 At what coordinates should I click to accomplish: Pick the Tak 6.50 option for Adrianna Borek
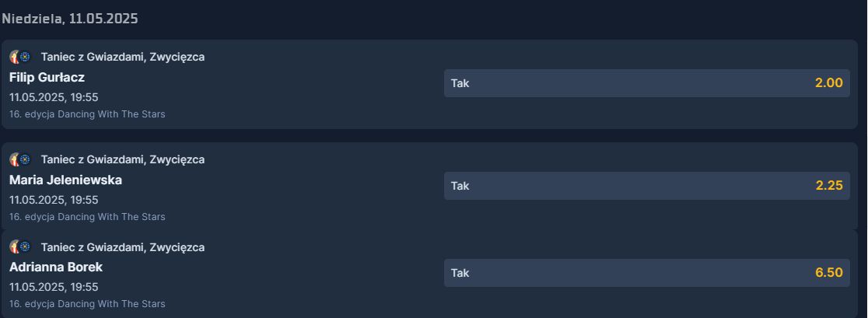tap(646, 273)
